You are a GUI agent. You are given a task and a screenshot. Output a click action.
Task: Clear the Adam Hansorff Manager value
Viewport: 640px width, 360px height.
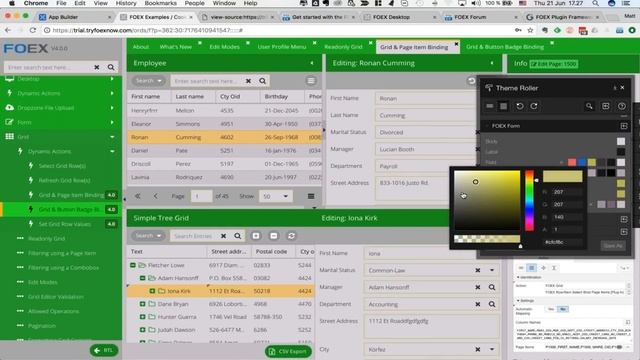[478, 287]
